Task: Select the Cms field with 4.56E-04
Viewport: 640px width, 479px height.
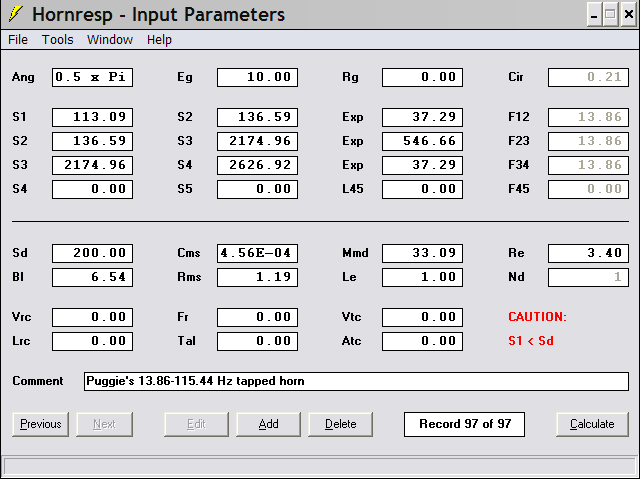Action: point(257,253)
